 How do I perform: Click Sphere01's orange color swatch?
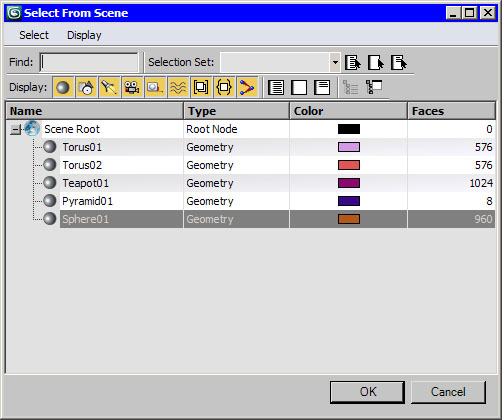(x=349, y=219)
